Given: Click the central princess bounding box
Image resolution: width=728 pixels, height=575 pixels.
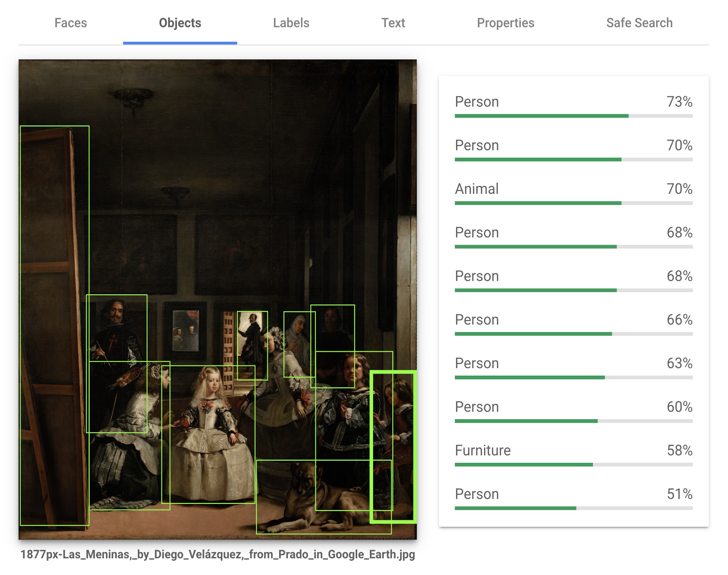Looking at the screenshot, I should (x=208, y=434).
